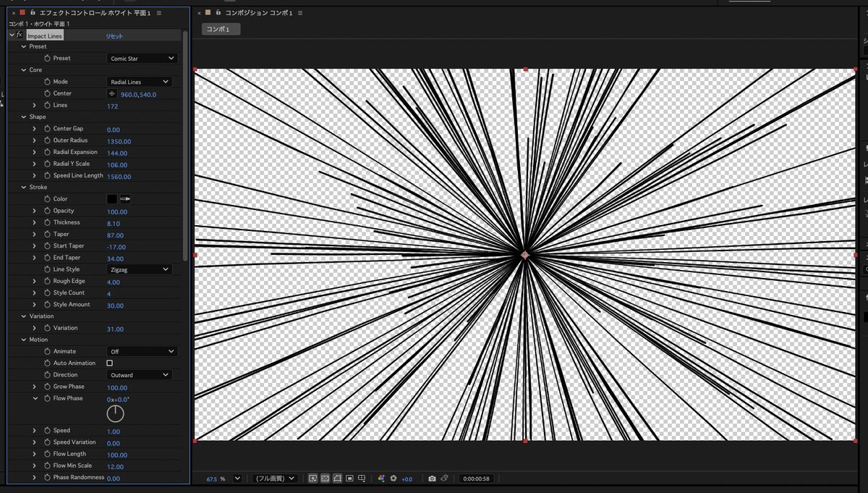The width and height of the screenshot is (868, 493).
Task: Click リセット to reset Impact Lines
Action: pos(114,35)
